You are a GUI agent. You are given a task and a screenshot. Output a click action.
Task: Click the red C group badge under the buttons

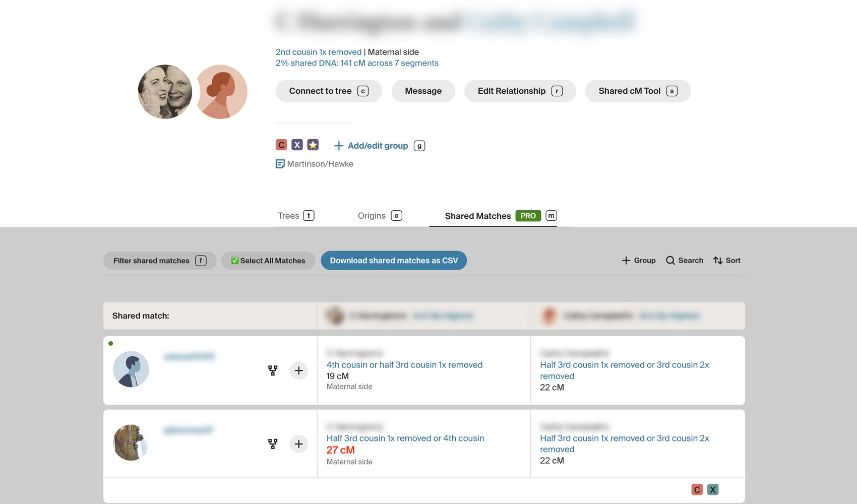tap(281, 145)
